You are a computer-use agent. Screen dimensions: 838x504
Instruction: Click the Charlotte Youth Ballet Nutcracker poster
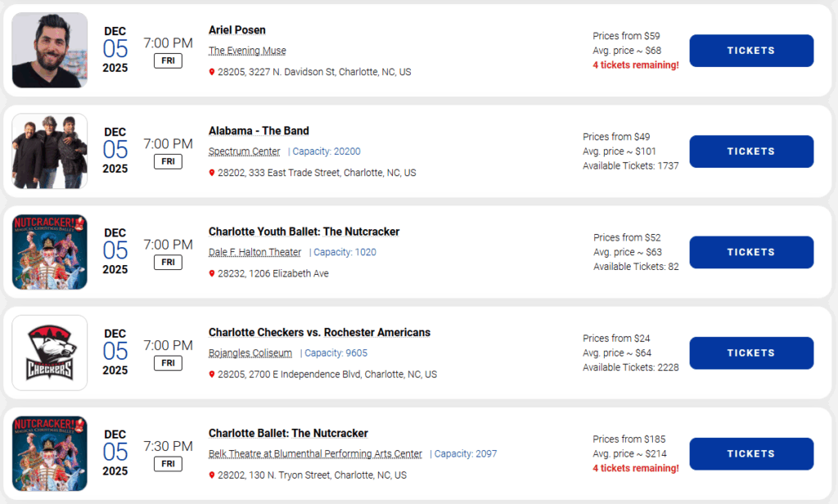[50, 251]
